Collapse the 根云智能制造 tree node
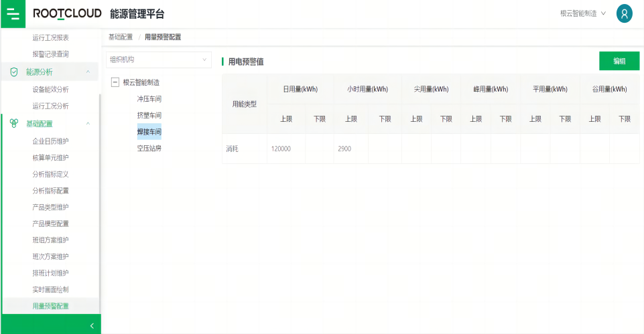 tap(115, 82)
